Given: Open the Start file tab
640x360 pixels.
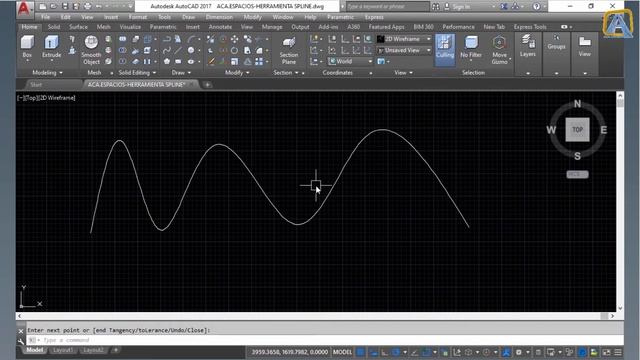Looking at the screenshot, I should [x=36, y=85].
